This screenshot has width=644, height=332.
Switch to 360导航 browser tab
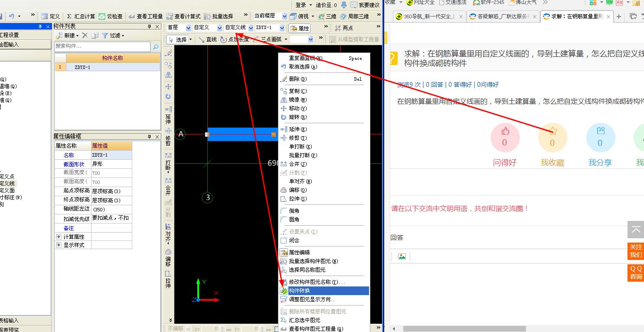click(430, 16)
